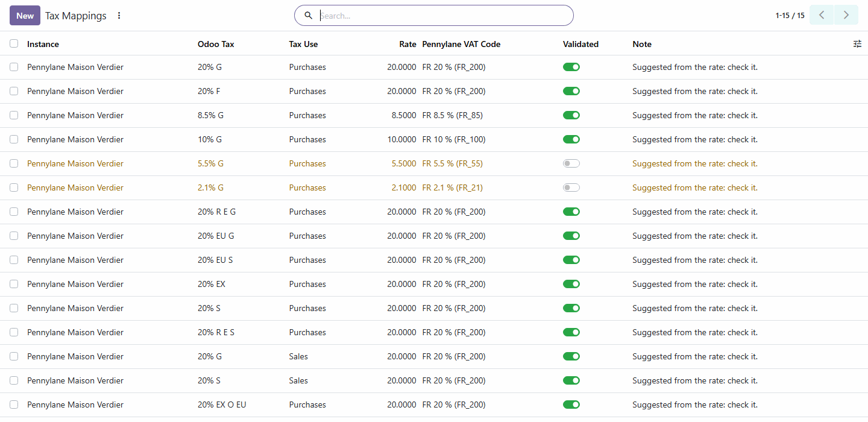Tick the select-all checkbox in header
Viewport: 868px width, 422px height.
(14, 43)
